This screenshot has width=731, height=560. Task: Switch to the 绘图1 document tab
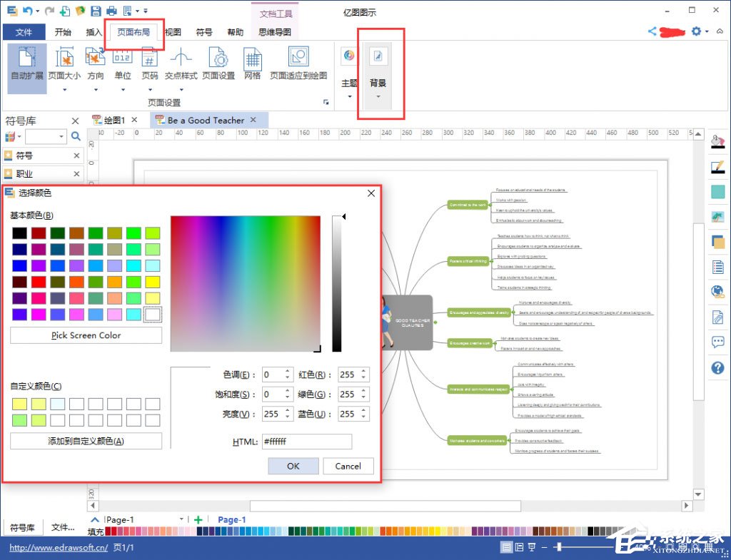pyautogui.click(x=114, y=121)
